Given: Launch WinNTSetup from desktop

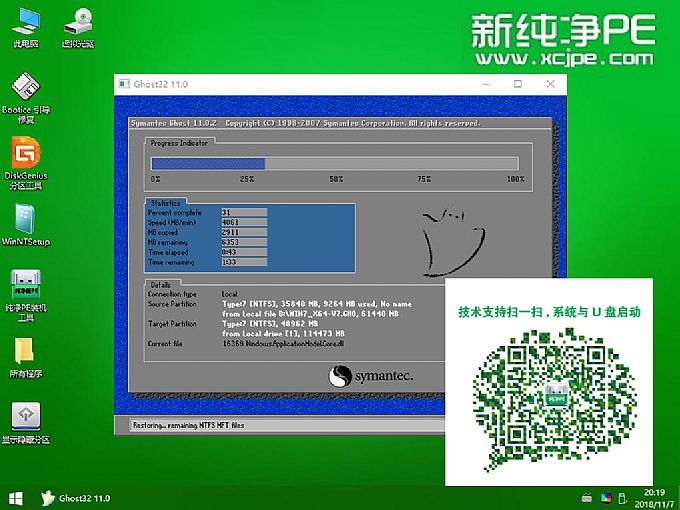Looking at the screenshot, I should point(26,225).
